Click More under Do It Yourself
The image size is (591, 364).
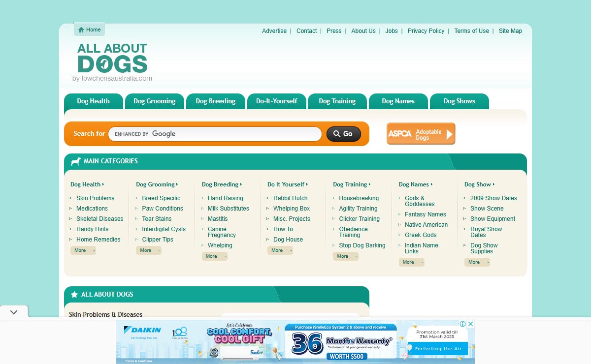(280, 250)
